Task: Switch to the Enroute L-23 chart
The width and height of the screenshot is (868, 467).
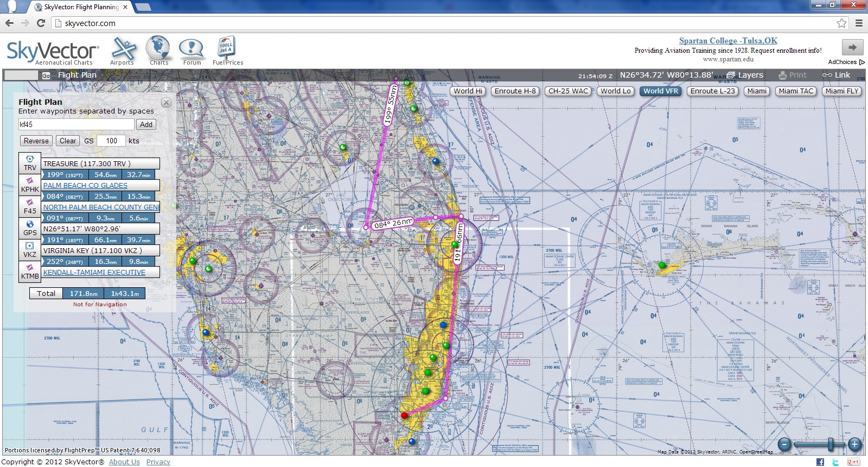Action: pyautogui.click(x=712, y=91)
